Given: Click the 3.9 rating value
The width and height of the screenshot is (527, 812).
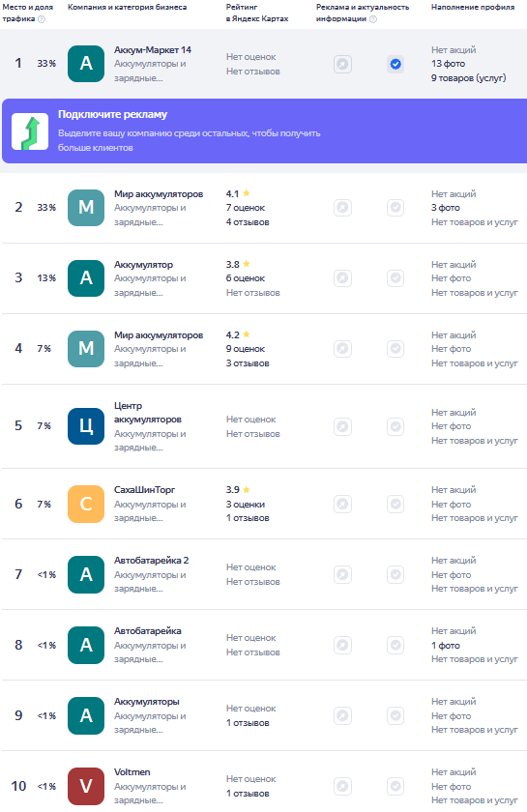Looking at the screenshot, I should point(233,490).
